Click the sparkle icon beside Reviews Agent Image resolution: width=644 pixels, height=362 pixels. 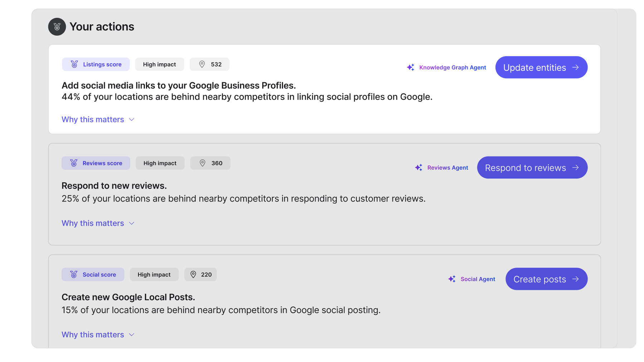419,168
